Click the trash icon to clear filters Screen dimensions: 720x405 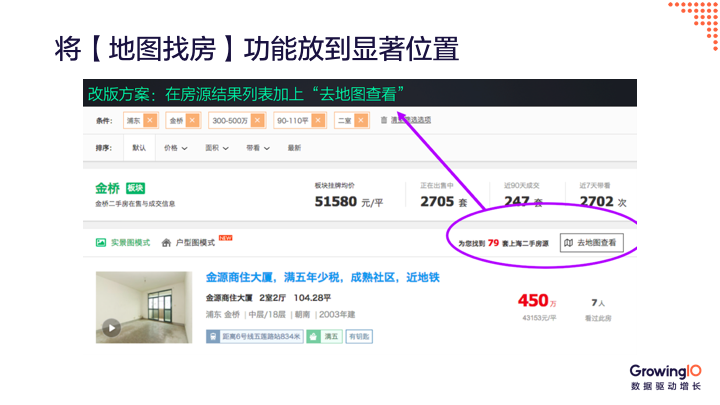pos(383,120)
